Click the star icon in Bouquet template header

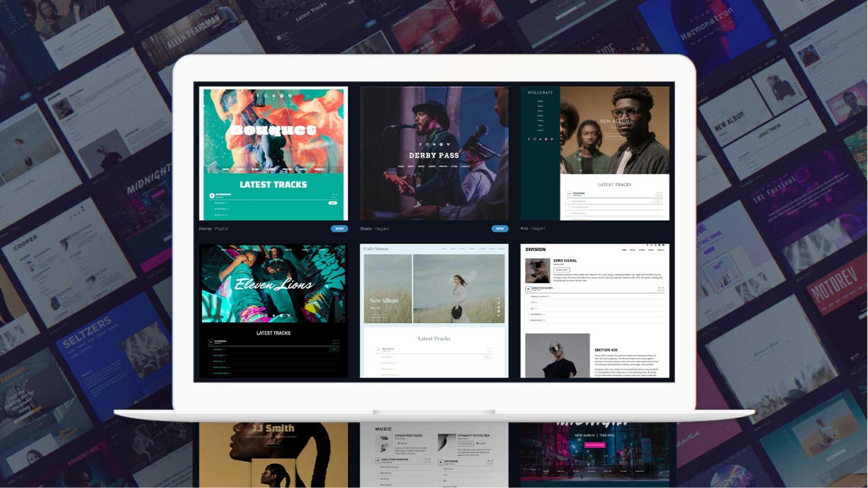(274, 96)
